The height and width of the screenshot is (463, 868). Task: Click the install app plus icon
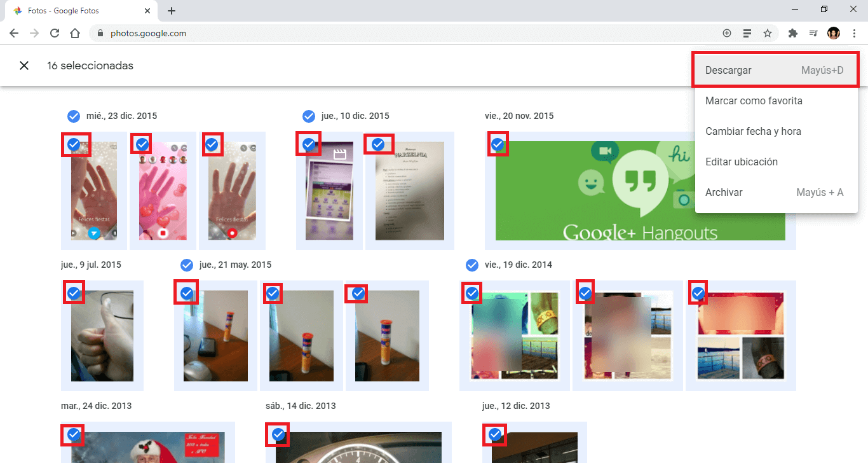coord(727,33)
